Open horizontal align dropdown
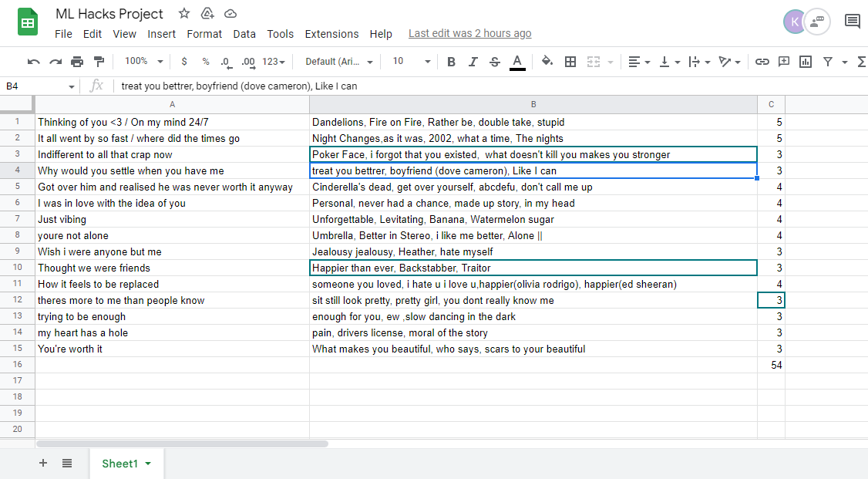Image resolution: width=868 pixels, height=479 pixels. coord(639,62)
